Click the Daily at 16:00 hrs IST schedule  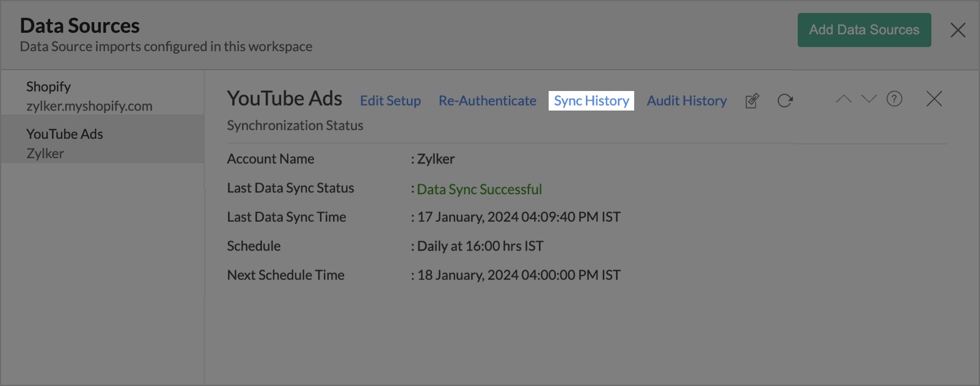pos(480,246)
